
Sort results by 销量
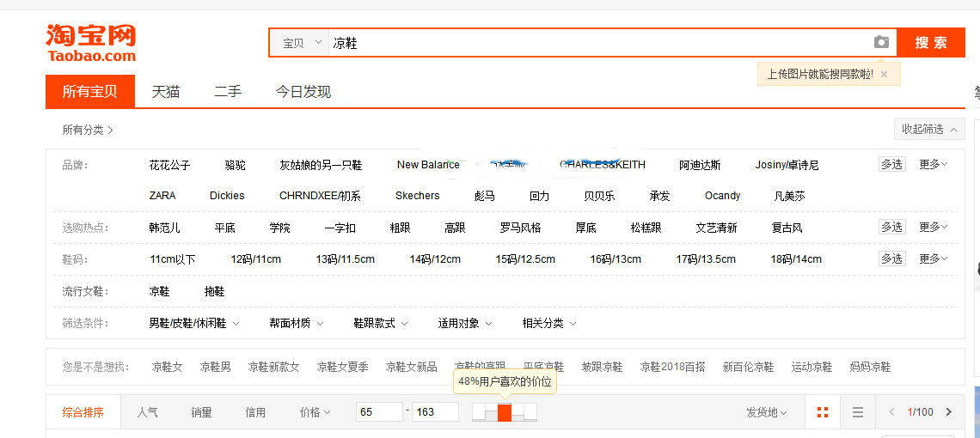tap(201, 412)
